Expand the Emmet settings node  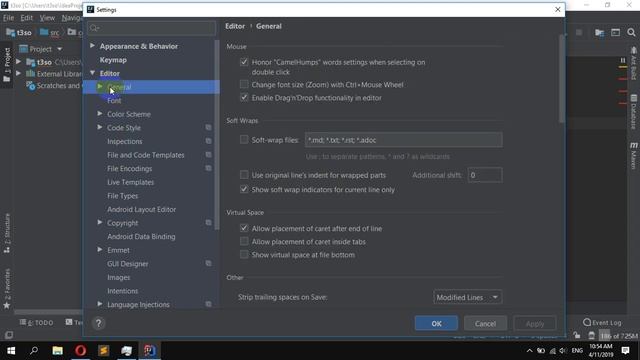click(100, 249)
